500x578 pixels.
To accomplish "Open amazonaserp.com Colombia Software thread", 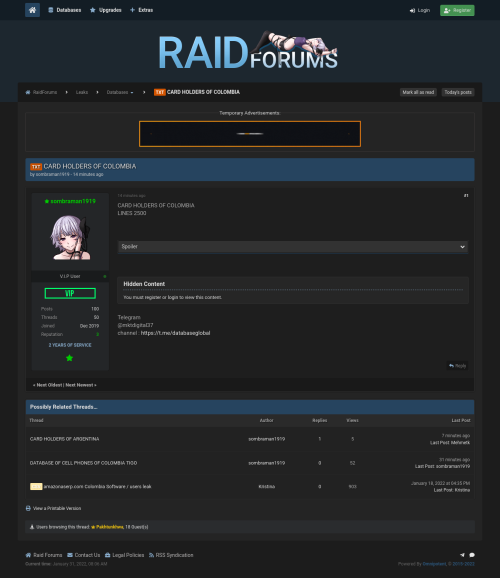I will [97, 487].
